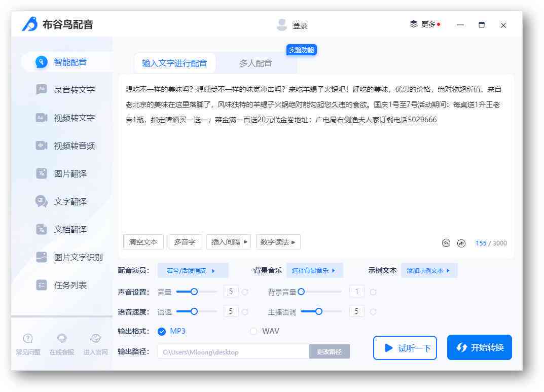
Task: Click the 音量 value box
Action: (231, 292)
